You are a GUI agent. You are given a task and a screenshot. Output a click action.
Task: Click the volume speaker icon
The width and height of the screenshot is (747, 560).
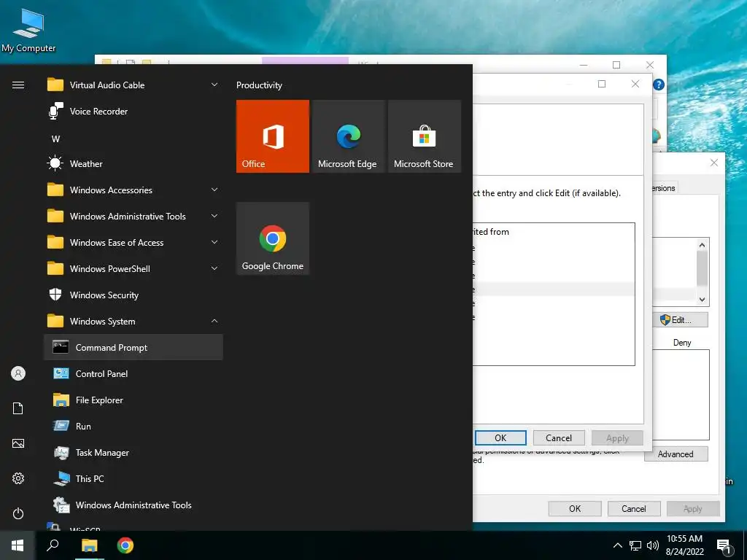(x=653, y=545)
